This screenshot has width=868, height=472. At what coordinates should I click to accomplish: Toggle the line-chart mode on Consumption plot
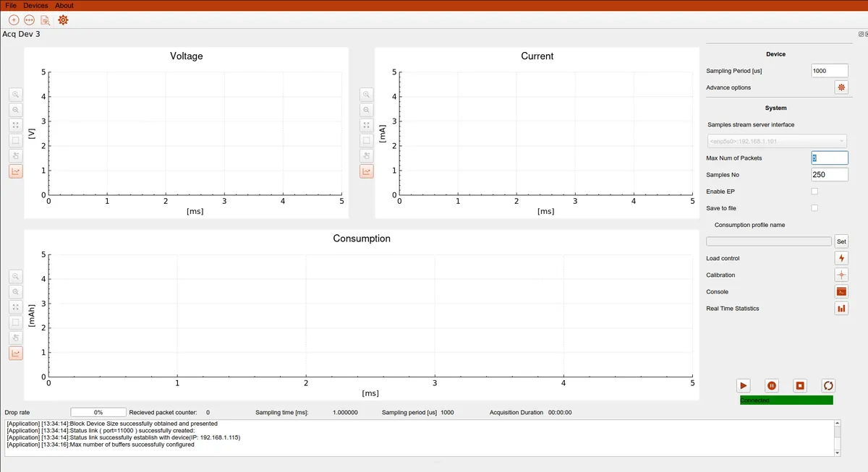(x=16, y=353)
